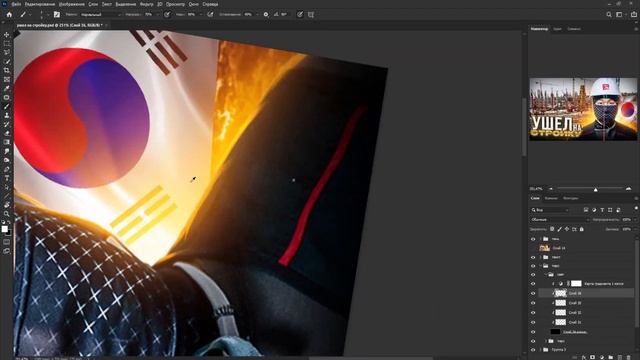Switch to the Слои layers tab
This screenshot has width=640, height=360.
click(x=535, y=198)
